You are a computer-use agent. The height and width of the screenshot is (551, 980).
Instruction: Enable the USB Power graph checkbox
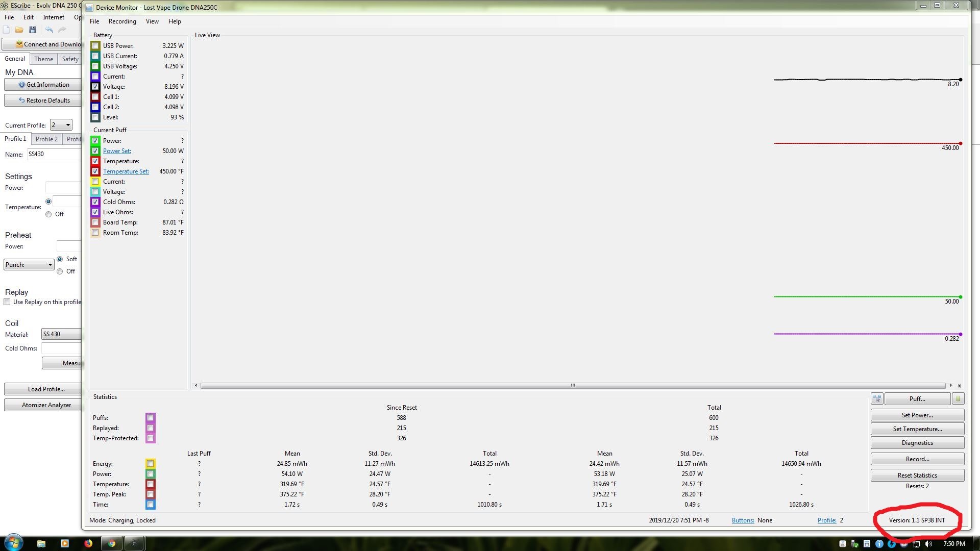coord(95,46)
